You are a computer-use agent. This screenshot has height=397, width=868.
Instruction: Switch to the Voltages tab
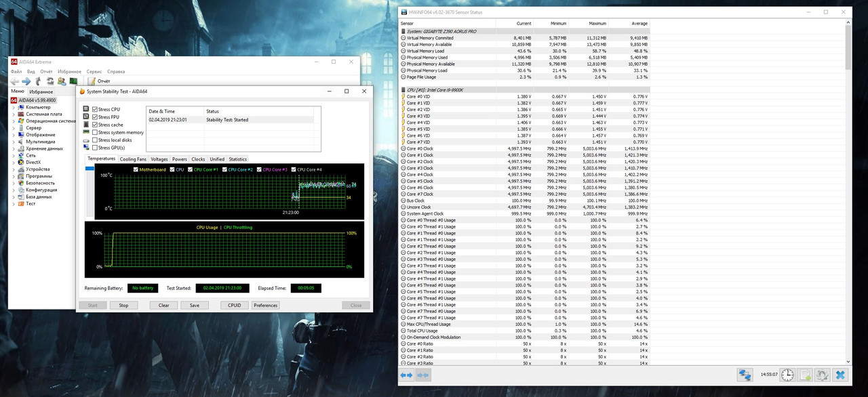159,159
